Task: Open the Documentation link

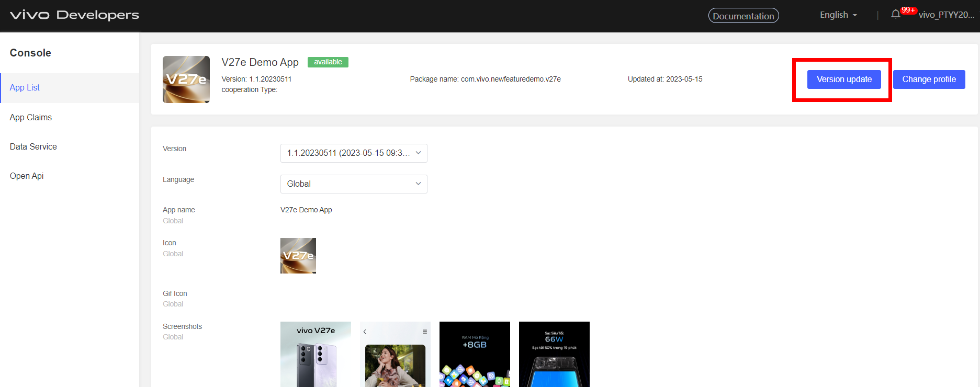Action: (743, 16)
